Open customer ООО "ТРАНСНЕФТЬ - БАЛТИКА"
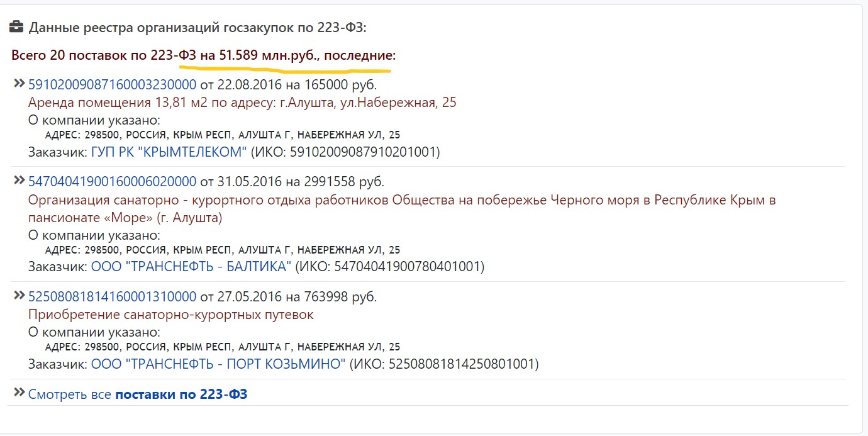Screen dimensions: 868x436 coord(191,266)
